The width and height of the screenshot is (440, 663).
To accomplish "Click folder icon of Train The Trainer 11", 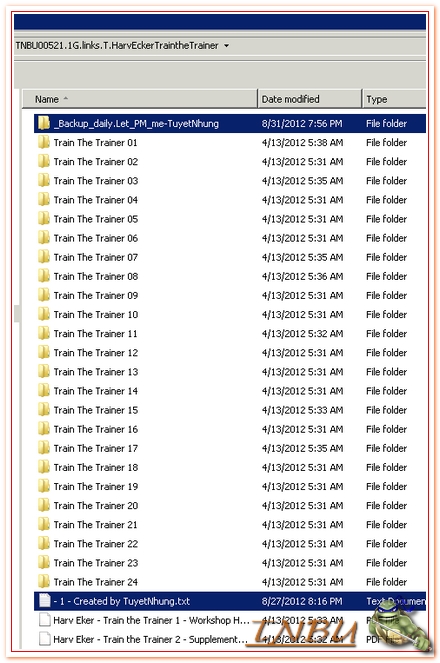I will click(44, 334).
